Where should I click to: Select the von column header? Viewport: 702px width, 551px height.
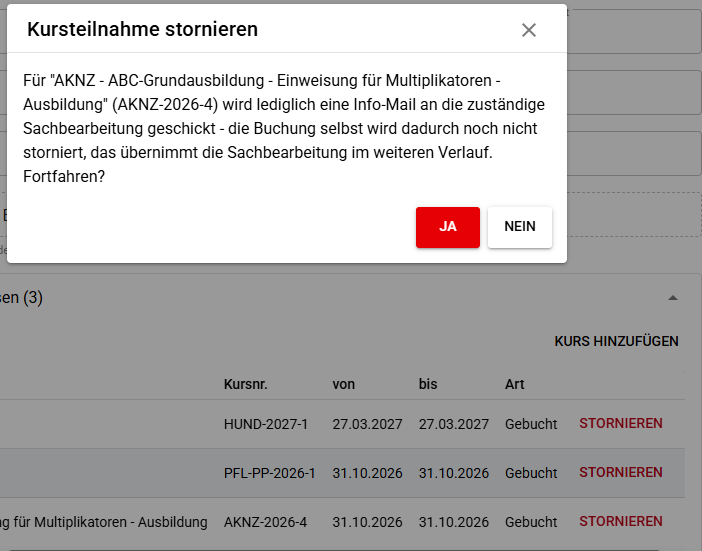(343, 384)
